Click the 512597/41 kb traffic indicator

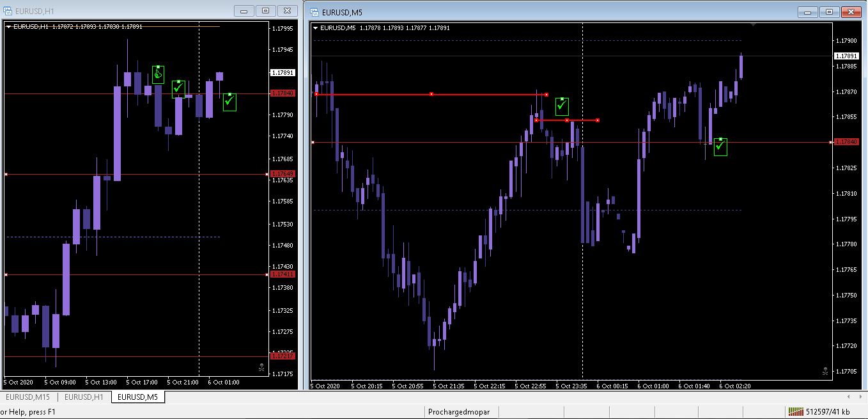(x=828, y=412)
